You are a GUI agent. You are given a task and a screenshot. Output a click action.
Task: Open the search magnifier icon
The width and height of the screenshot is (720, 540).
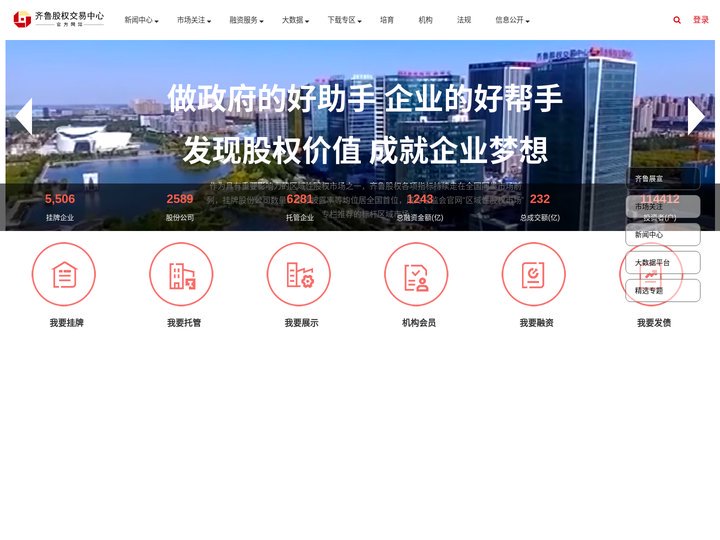pos(677,20)
